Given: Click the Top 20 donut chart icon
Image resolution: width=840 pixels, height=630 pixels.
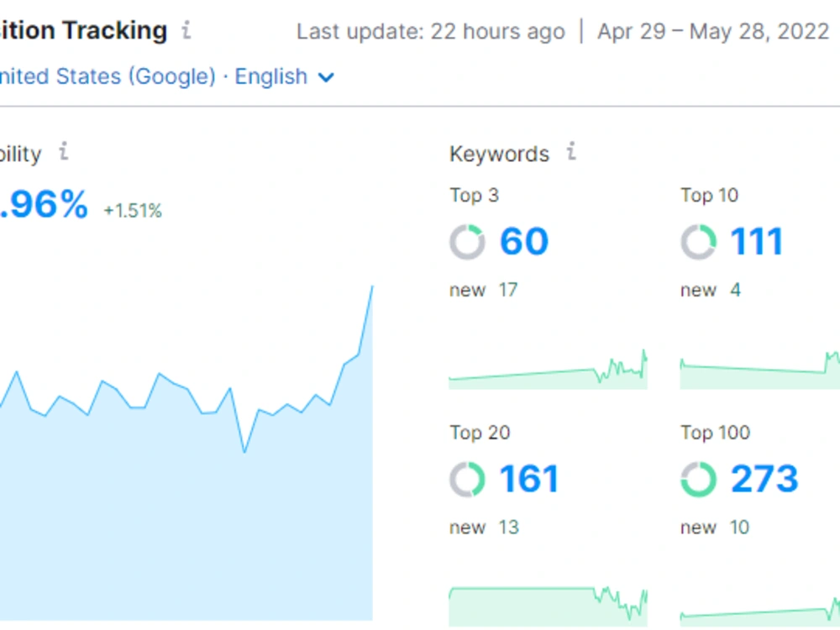Looking at the screenshot, I should click(467, 480).
